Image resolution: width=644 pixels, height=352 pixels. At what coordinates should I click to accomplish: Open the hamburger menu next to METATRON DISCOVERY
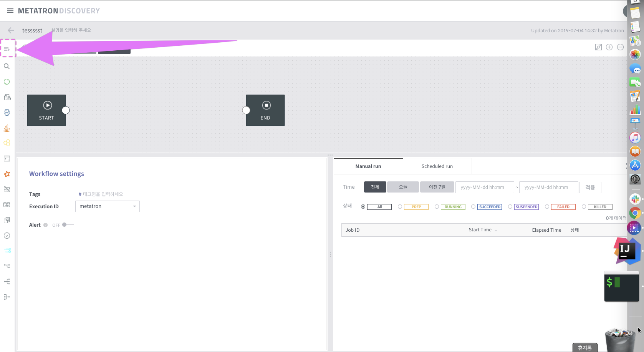10,11
